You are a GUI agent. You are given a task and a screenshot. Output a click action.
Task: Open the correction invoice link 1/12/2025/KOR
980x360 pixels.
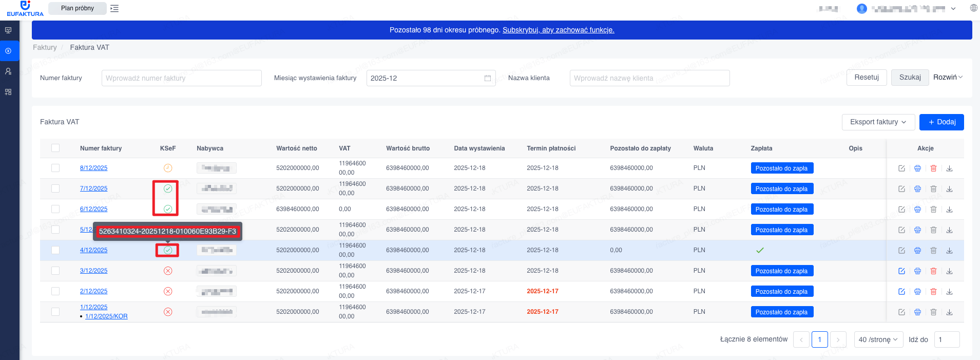106,316
